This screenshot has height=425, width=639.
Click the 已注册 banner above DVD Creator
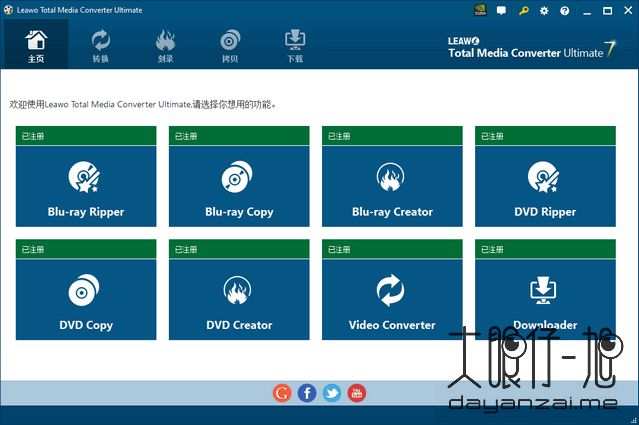pyautogui.click(x=239, y=249)
